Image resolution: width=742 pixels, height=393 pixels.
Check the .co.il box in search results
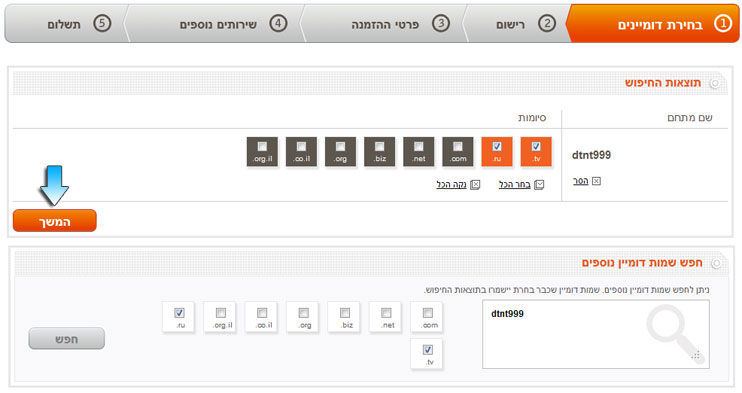301,146
